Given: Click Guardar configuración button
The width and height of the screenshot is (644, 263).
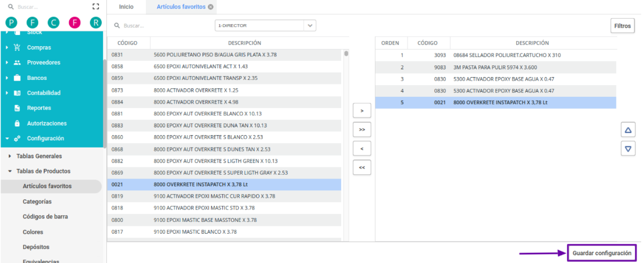Looking at the screenshot, I should pyautogui.click(x=602, y=253).
